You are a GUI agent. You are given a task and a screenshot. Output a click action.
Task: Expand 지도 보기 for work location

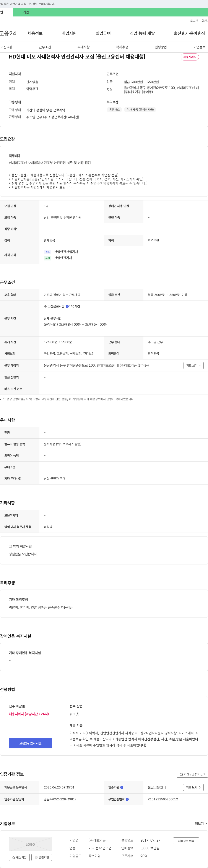click(193, 366)
